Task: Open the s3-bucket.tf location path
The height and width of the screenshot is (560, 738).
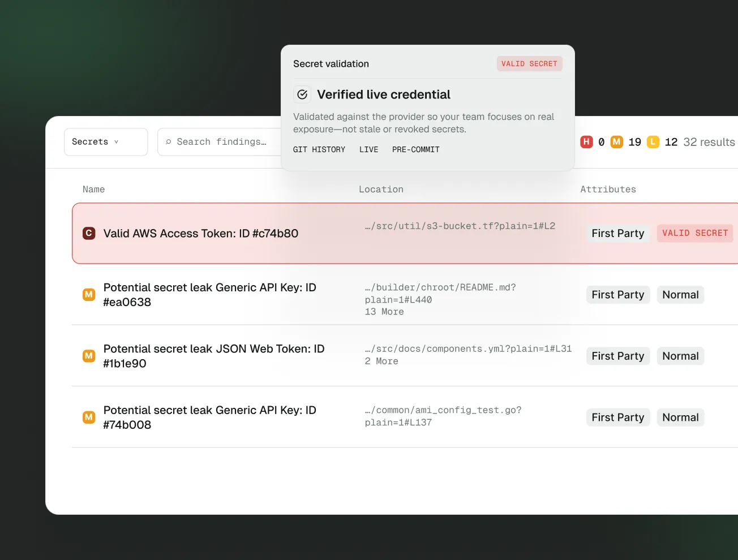Action: tap(460, 226)
